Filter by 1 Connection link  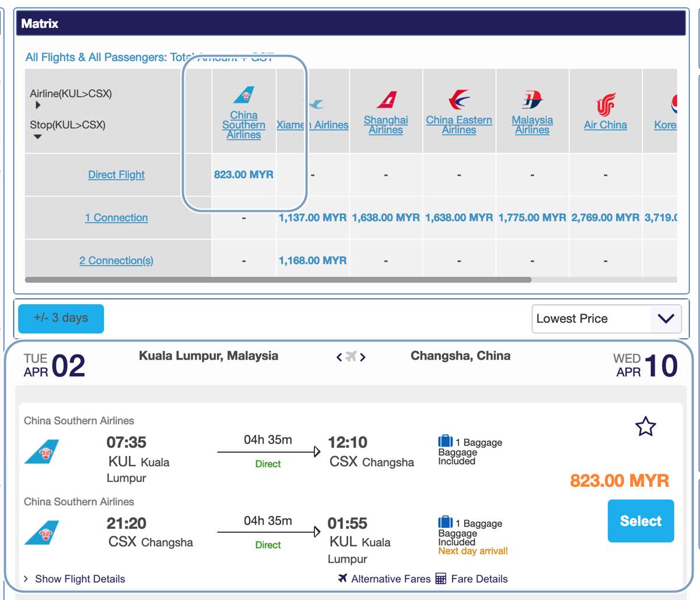coord(116,218)
